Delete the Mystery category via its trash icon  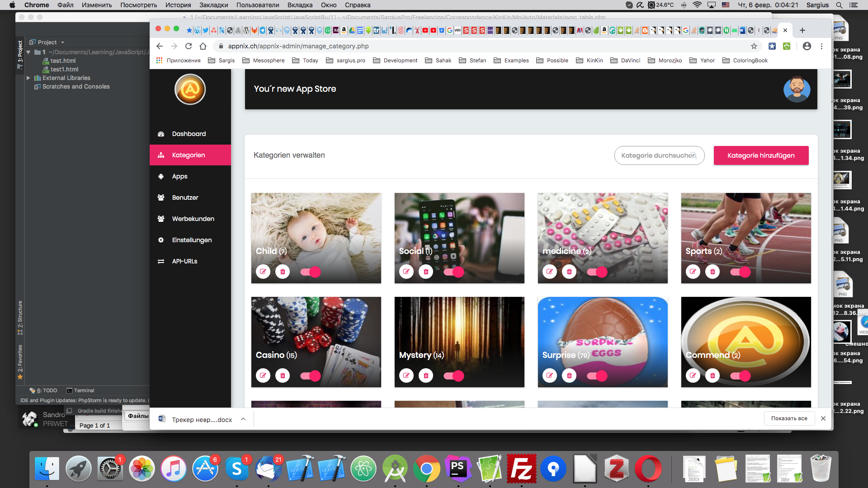point(426,375)
